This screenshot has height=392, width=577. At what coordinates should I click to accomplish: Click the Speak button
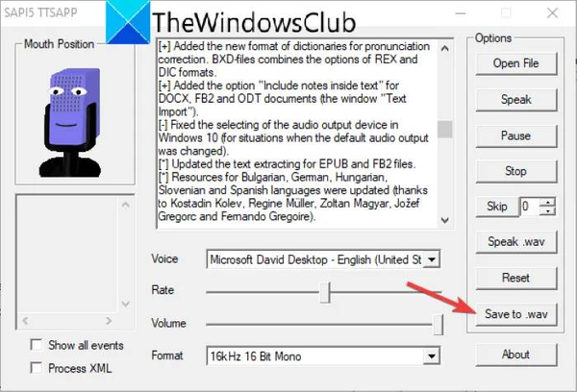point(515,100)
